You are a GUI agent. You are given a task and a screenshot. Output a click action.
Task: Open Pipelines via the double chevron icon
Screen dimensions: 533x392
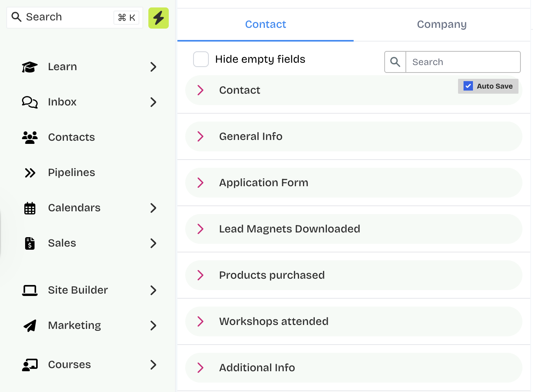30,173
